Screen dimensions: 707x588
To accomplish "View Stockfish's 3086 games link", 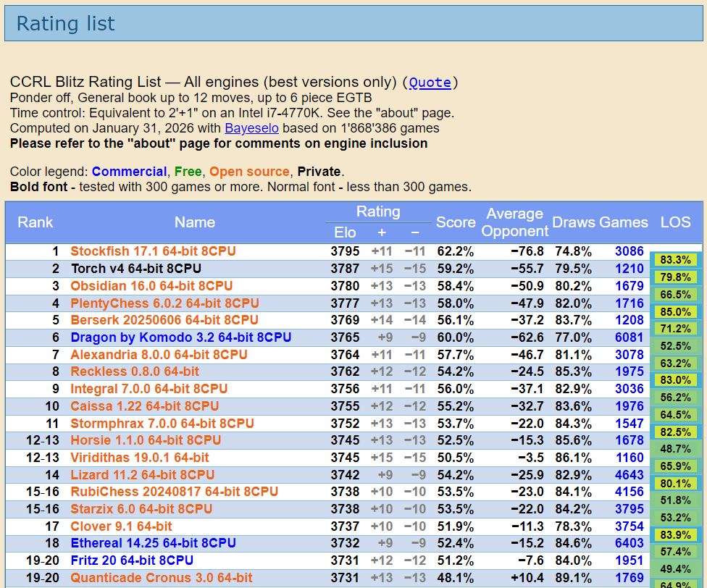I will [x=629, y=251].
